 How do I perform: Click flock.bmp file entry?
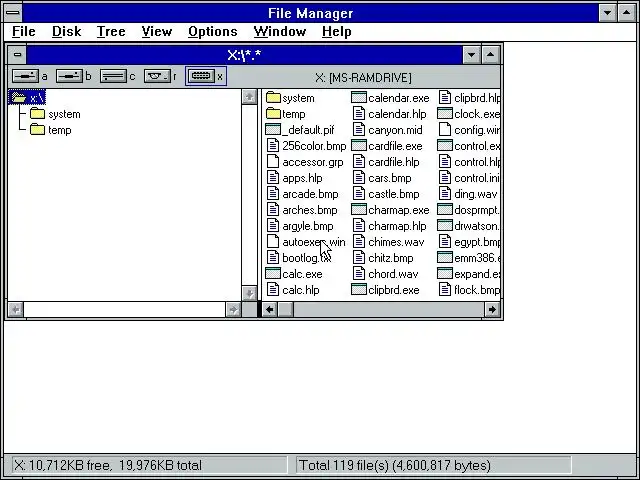point(469,290)
